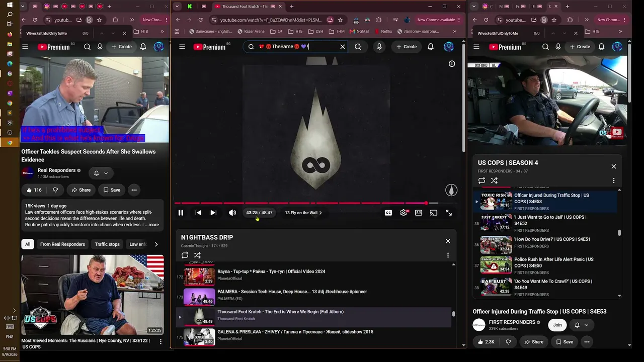Screen dimensions: 644x362
Task: Open the DSH bookmarks folder
Action: click(x=316, y=31)
